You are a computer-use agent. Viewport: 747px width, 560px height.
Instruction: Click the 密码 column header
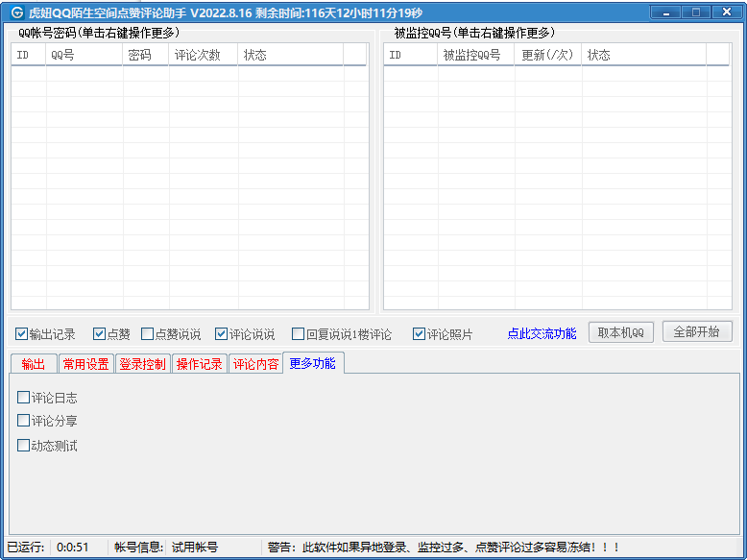146,55
